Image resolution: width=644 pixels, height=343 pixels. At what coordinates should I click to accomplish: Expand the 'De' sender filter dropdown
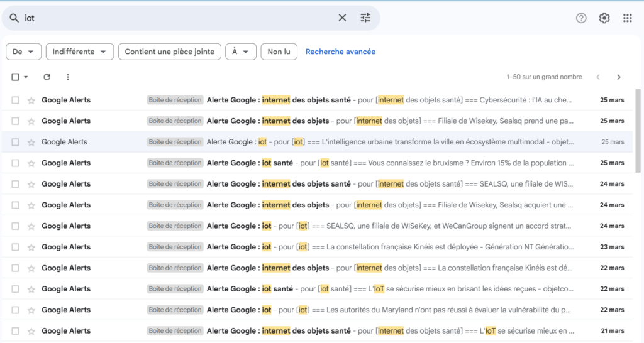(x=24, y=52)
